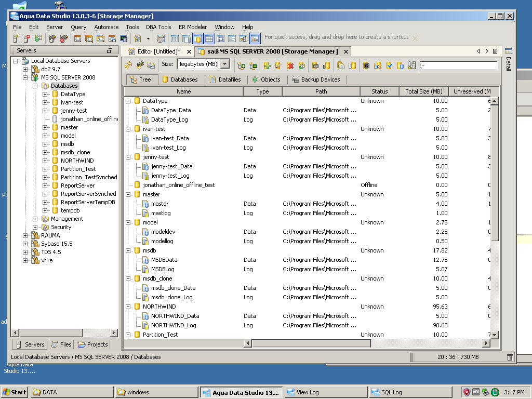Click the Servers tree horizontal scrollbar thumb

pyautogui.click(x=51, y=333)
